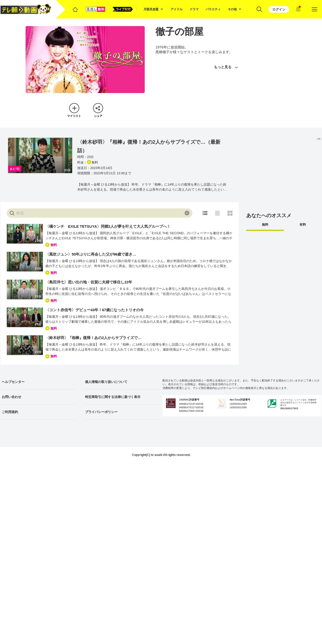Open the コント赤信号 episode thumbnail
The width and height of the screenshot is (322, 644).
(25, 317)
